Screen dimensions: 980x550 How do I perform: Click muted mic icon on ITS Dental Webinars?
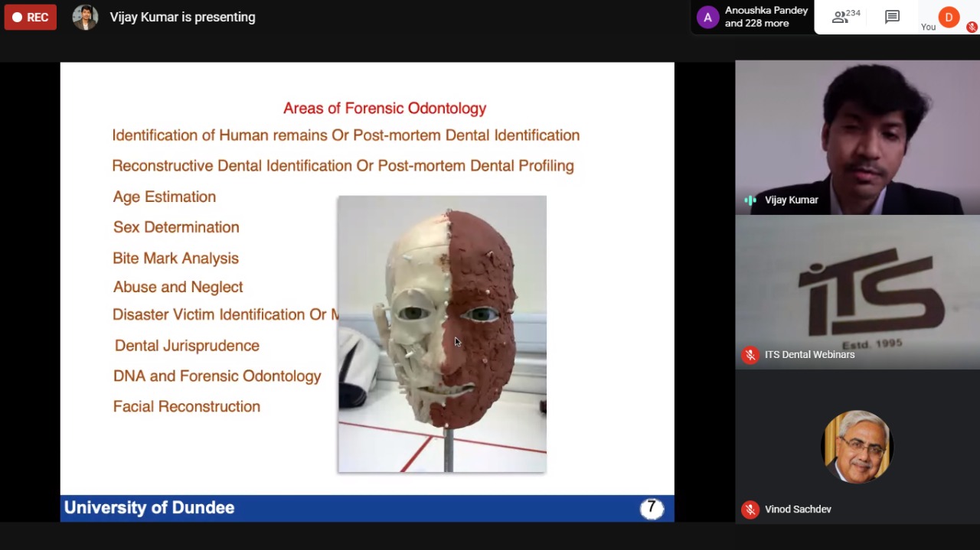[x=750, y=355]
